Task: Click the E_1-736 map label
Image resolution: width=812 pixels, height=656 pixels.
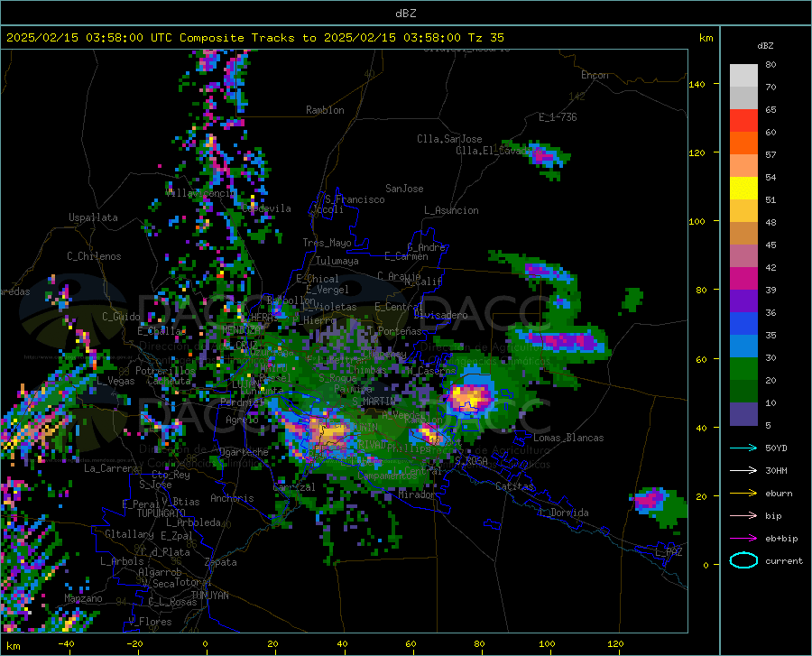Action: point(558,117)
